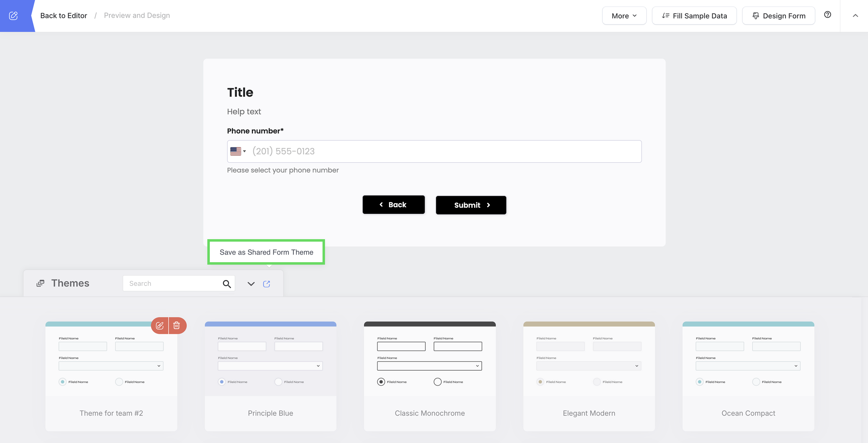Collapse the top header bar chevron
Viewport: 868px width, 443px height.
[x=855, y=16]
